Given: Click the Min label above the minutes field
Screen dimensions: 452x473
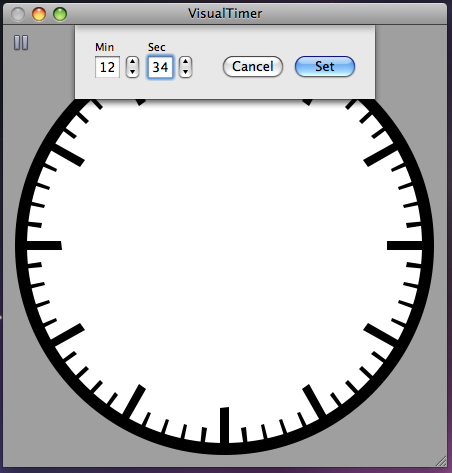Looking at the screenshot, I should tap(104, 47).
